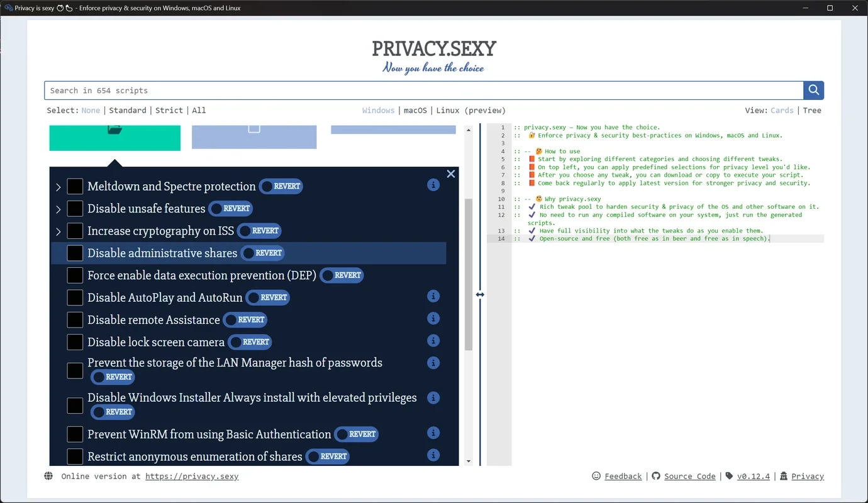The height and width of the screenshot is (503, 868).
Task: Open the v0.12.4 version link
Action: tap(754, 476)
